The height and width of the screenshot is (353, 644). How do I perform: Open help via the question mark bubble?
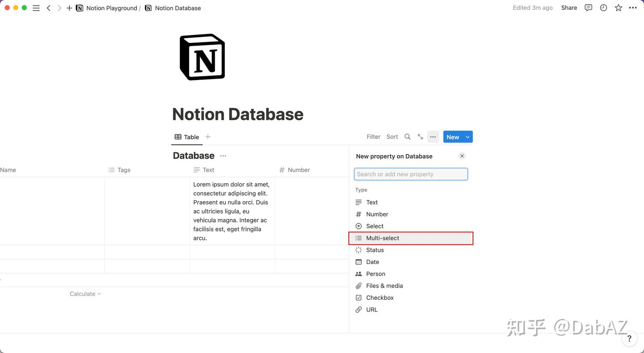(629, 338)
